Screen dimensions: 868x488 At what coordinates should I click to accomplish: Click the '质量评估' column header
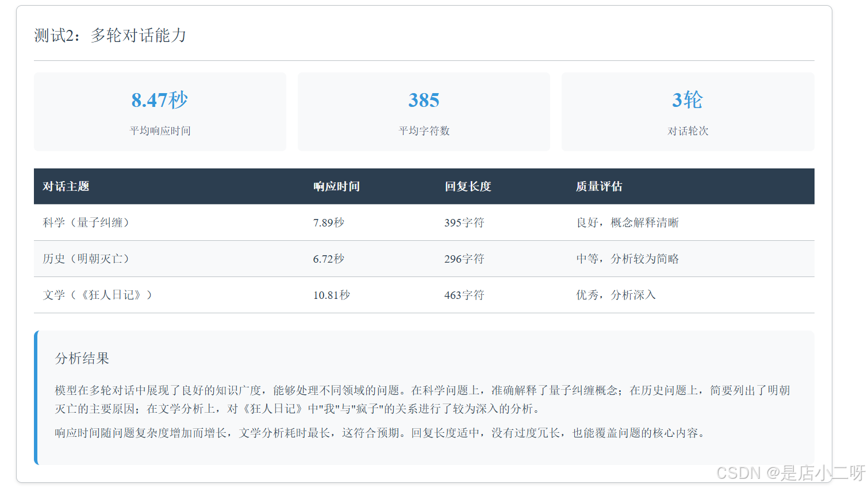pyautogui.click(x=599, y=186)
